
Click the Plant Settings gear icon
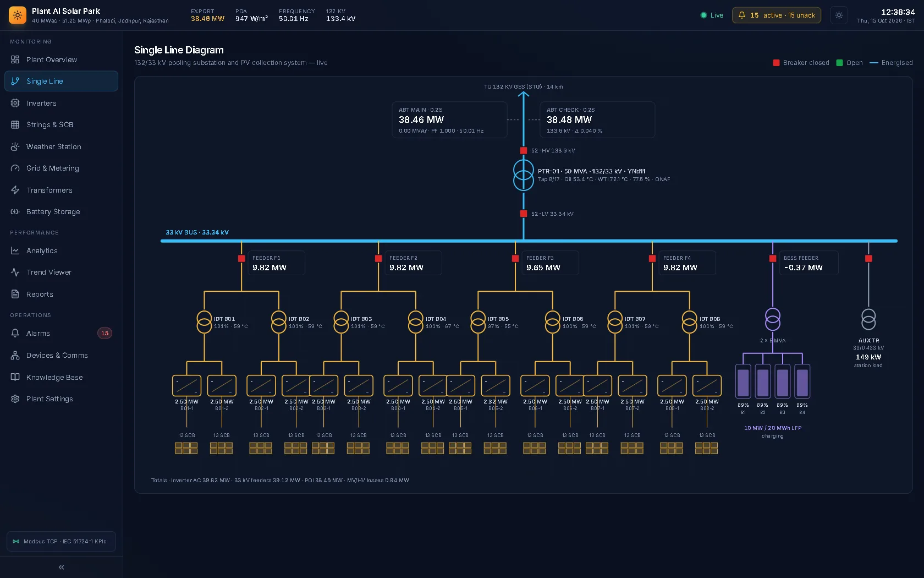15,399
